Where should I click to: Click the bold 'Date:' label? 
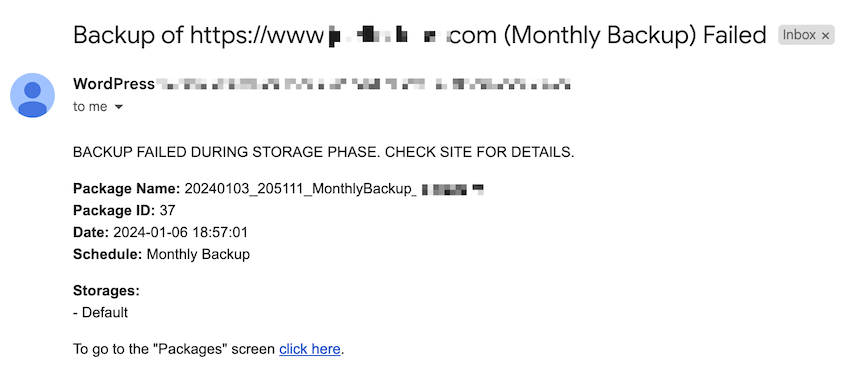[91, 232]
